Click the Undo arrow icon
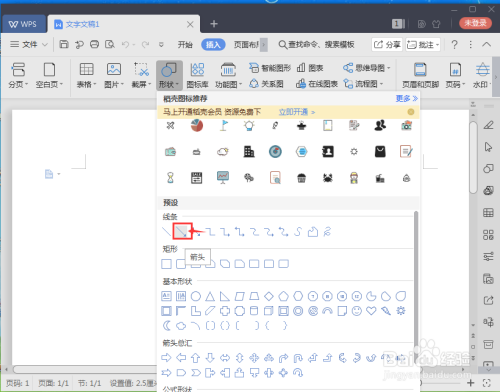 pos(125,44)
